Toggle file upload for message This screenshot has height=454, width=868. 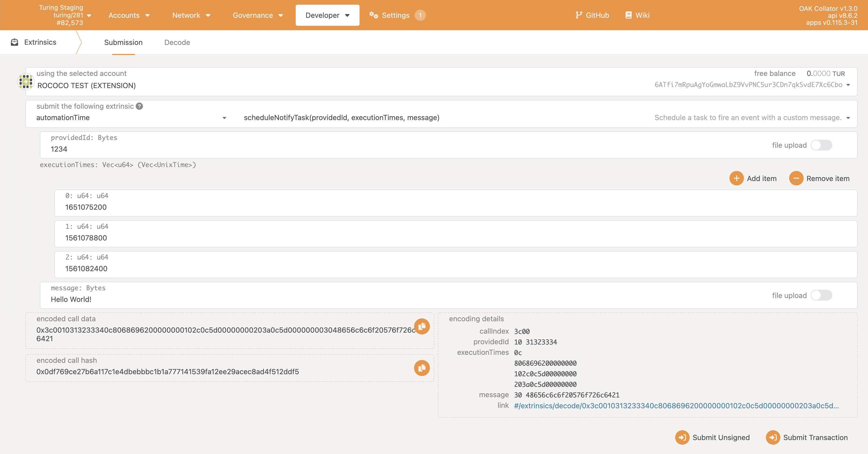[x=821, y=295]
